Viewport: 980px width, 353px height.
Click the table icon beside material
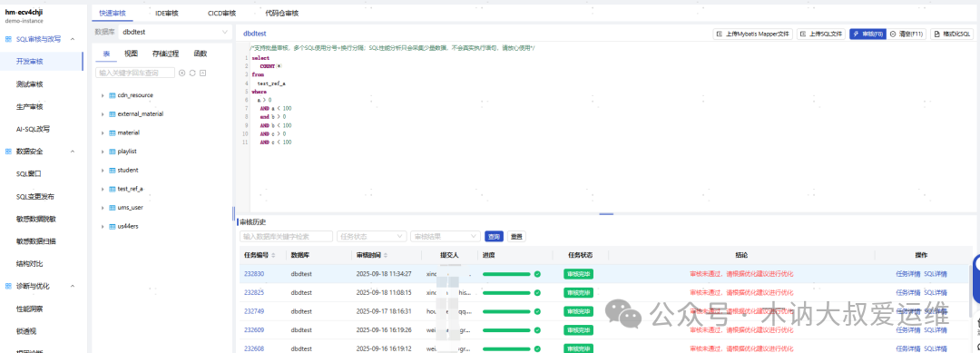point(113,133)
